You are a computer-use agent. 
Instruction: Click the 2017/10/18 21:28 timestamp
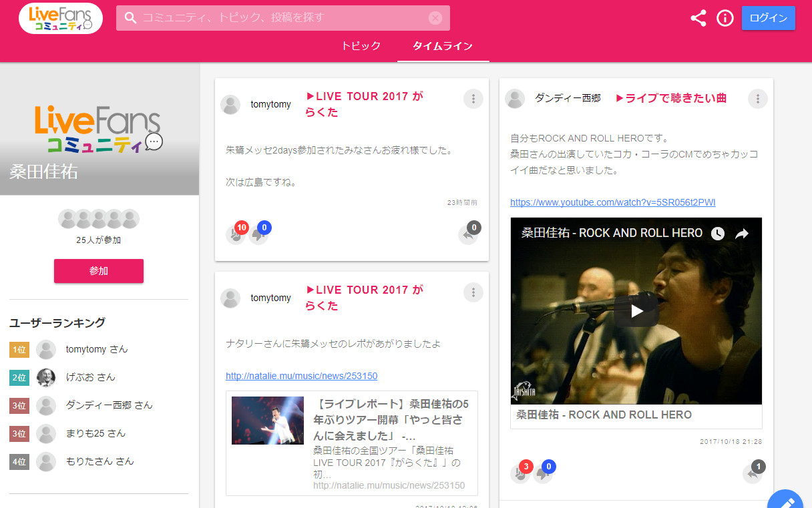(731, 442)
